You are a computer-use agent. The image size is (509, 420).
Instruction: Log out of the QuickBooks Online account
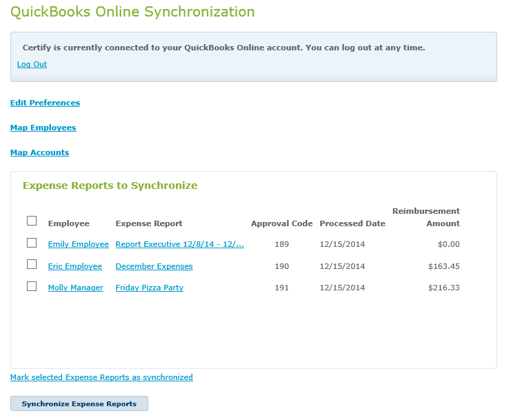[32, 64]
